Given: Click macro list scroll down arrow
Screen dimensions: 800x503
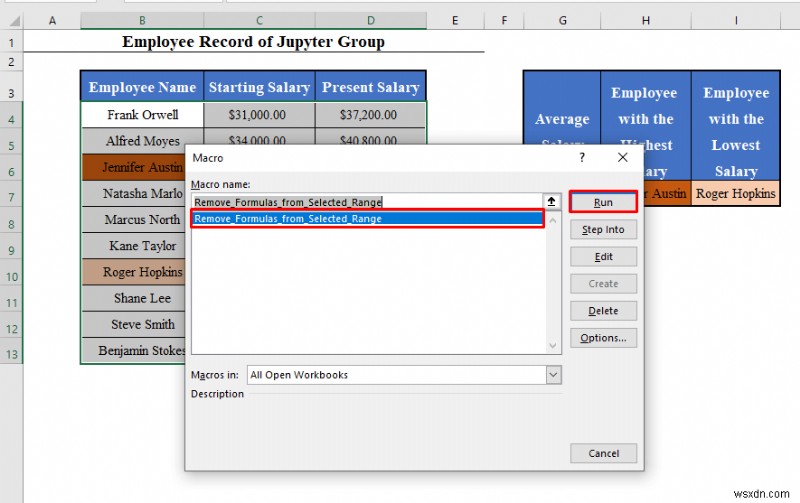Looking at the screenshot, I should pos(553,345).
